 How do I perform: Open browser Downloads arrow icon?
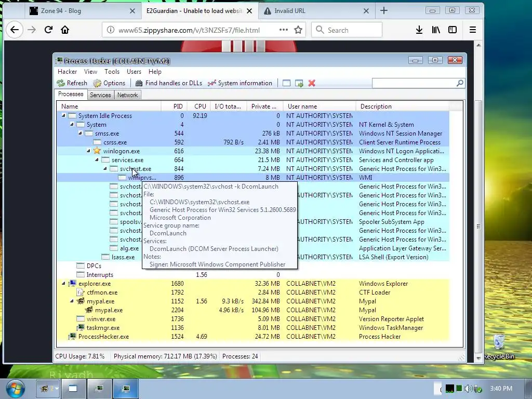tap(419, 30)
